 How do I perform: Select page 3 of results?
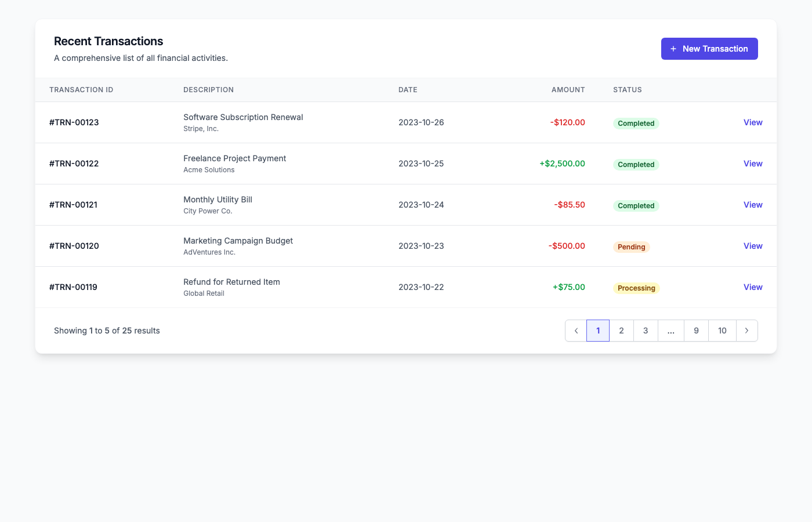point(646,330)
